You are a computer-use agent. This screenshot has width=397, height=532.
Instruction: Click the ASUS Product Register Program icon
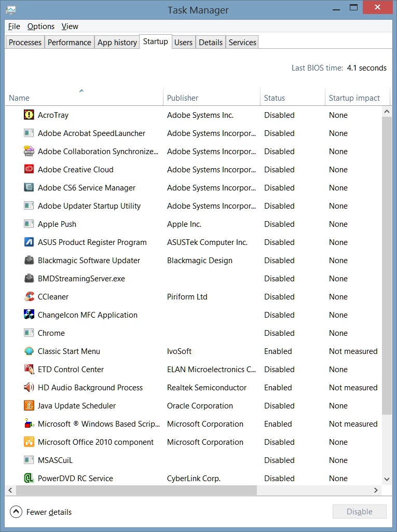coord(29,242)
